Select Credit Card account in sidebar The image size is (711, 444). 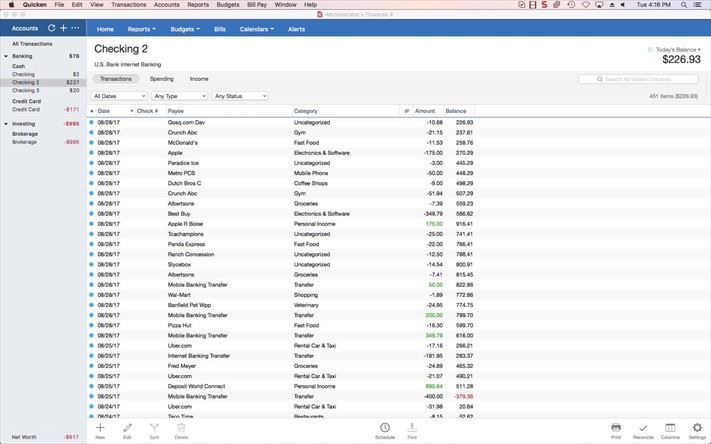[x=26, y=109]
